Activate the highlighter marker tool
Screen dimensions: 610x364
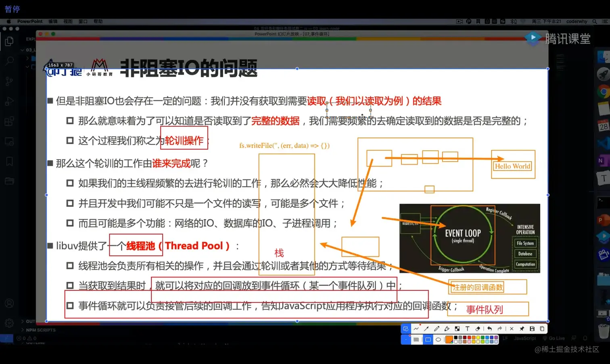coord(447,329)
